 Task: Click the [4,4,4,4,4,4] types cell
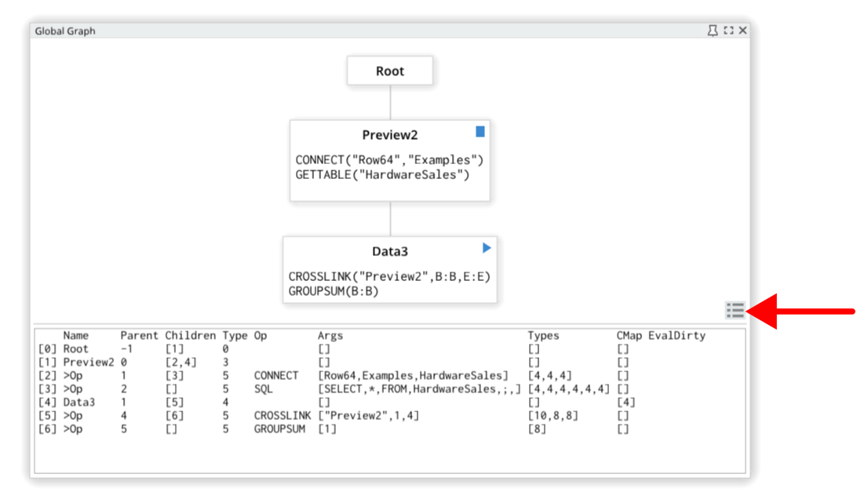tap(569, 389)
